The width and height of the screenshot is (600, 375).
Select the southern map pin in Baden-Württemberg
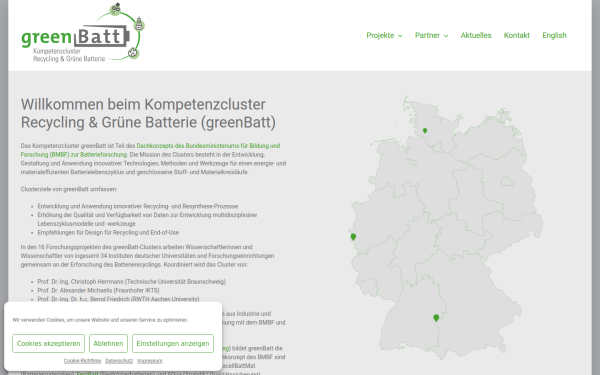coord(436,318)
